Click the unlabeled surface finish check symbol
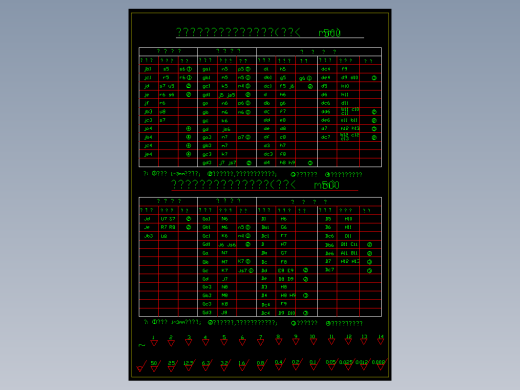520x390 pixels. point(141,367)
